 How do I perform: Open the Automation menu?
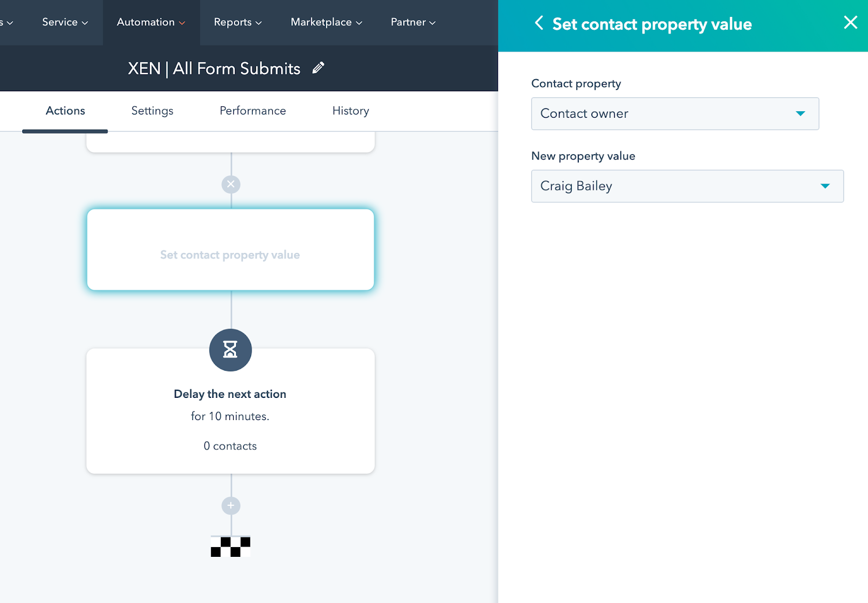pos(150,22)
